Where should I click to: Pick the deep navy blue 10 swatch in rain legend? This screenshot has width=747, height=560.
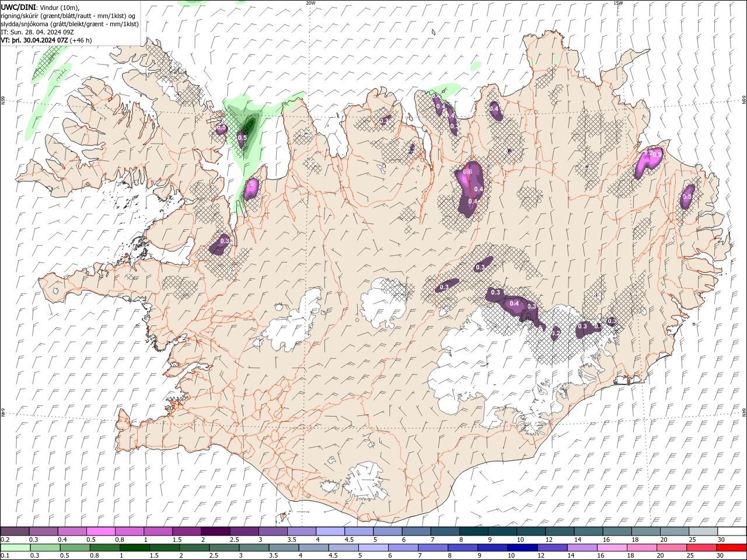click(x=521, y=547)
